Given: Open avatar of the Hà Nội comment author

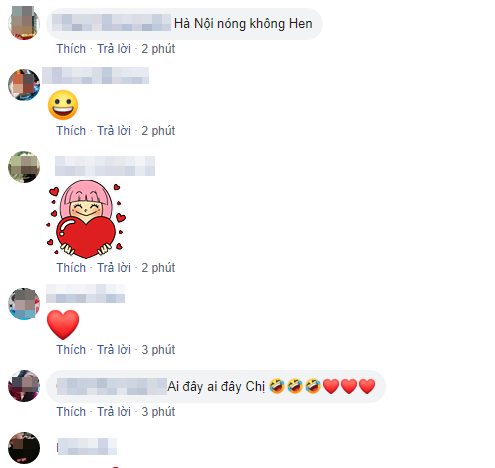Looking at the screenshot, I should (24, 23).
